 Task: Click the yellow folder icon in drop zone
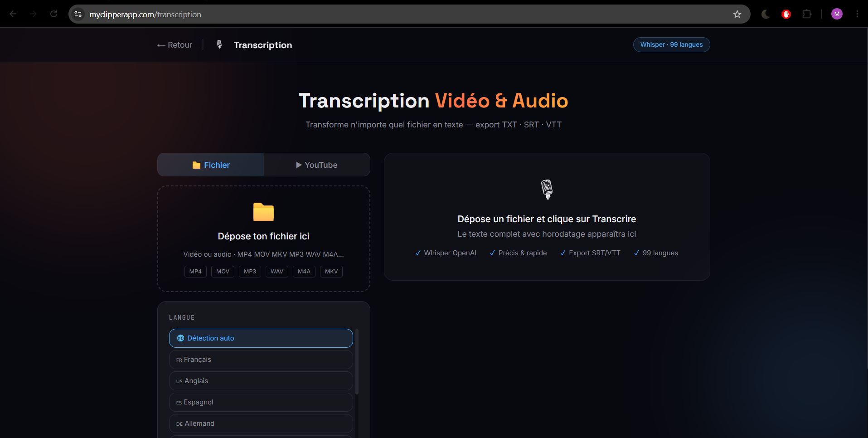point(263,212)
